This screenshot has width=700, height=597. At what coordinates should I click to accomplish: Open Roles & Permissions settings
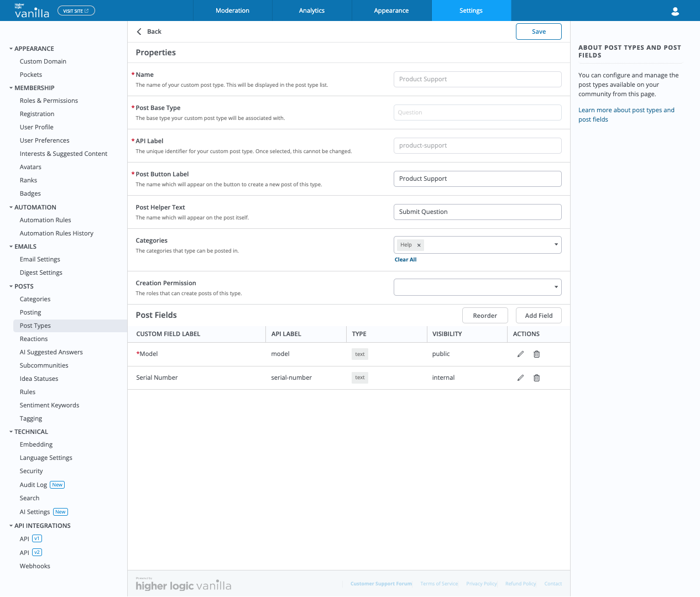click(x=49, y=101)
